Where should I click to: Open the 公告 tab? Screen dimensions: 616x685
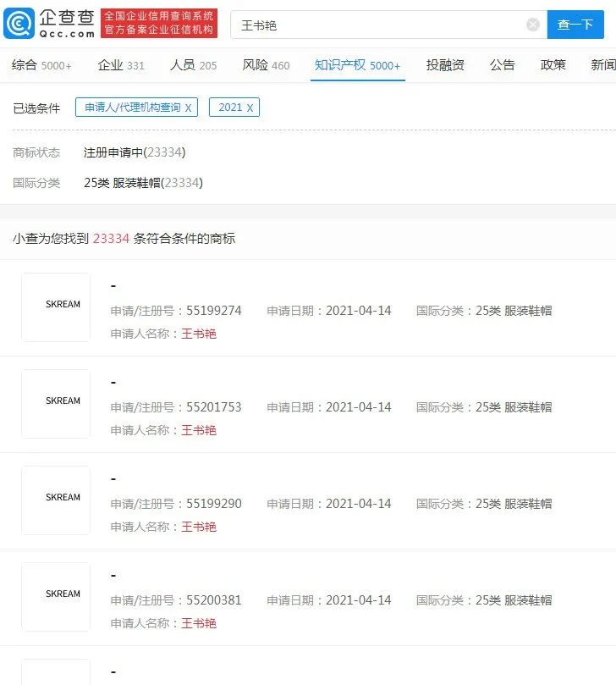(x=502, y=65)
